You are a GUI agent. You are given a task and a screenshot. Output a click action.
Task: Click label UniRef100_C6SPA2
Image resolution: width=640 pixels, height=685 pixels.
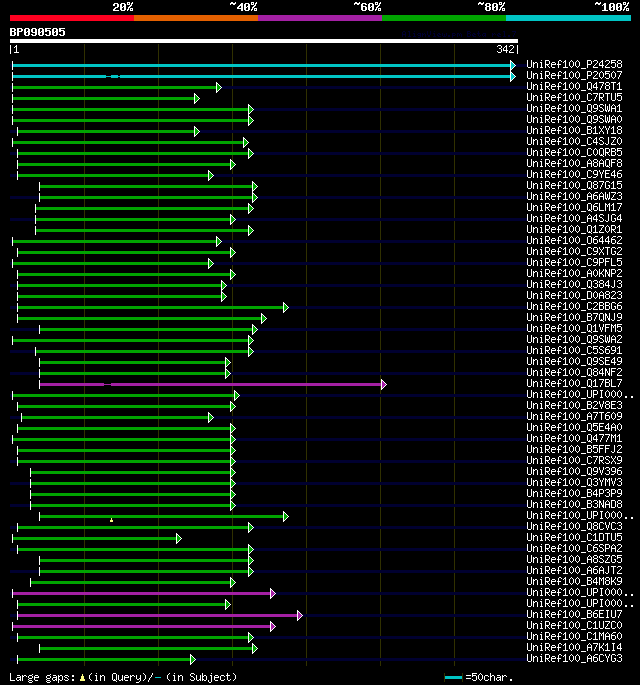click(x=574, y=548)
